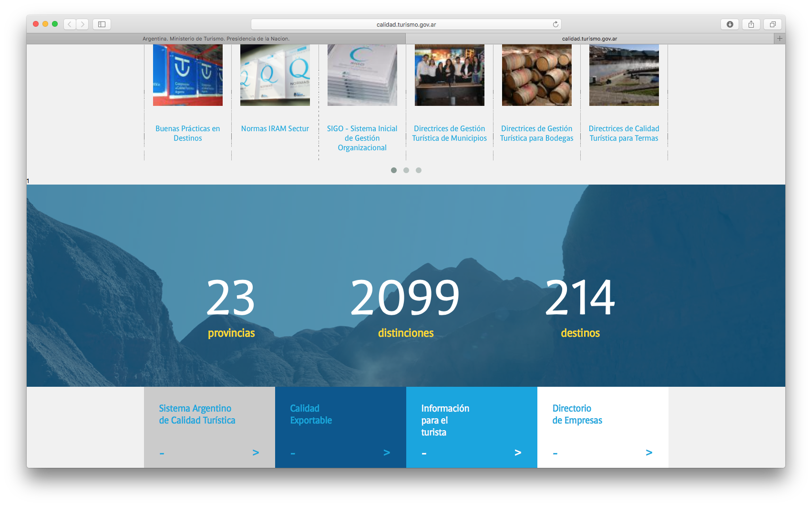Screen dimensions: 812x506
Task: Click the Safari forward arrow button
Action: click(x=82, y=24)
